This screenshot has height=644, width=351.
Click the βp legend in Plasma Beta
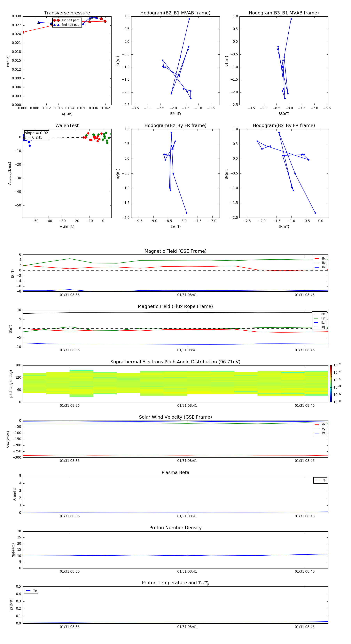pyautogui.click(x=320, y=480)
